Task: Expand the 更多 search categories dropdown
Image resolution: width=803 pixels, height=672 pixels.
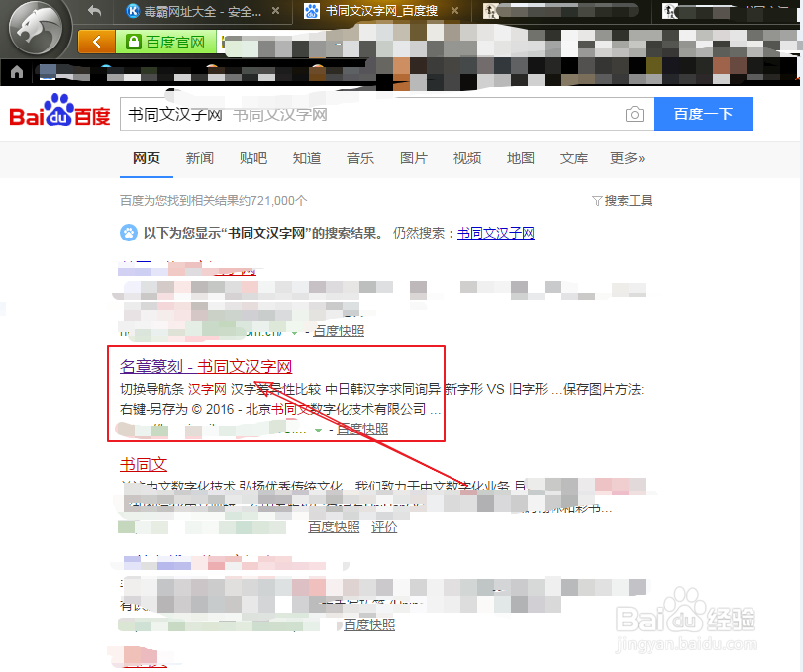Action: coord(626,157)
